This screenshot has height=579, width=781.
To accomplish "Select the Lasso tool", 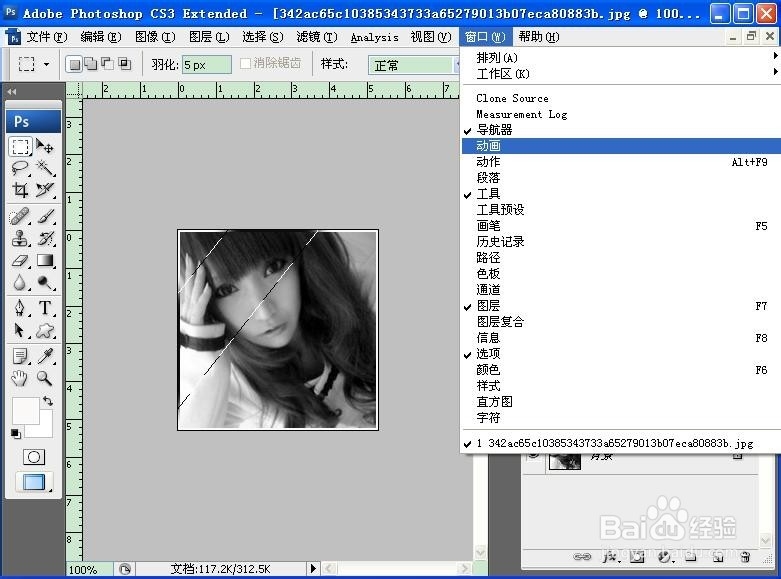I will click(x=20, y=168).
